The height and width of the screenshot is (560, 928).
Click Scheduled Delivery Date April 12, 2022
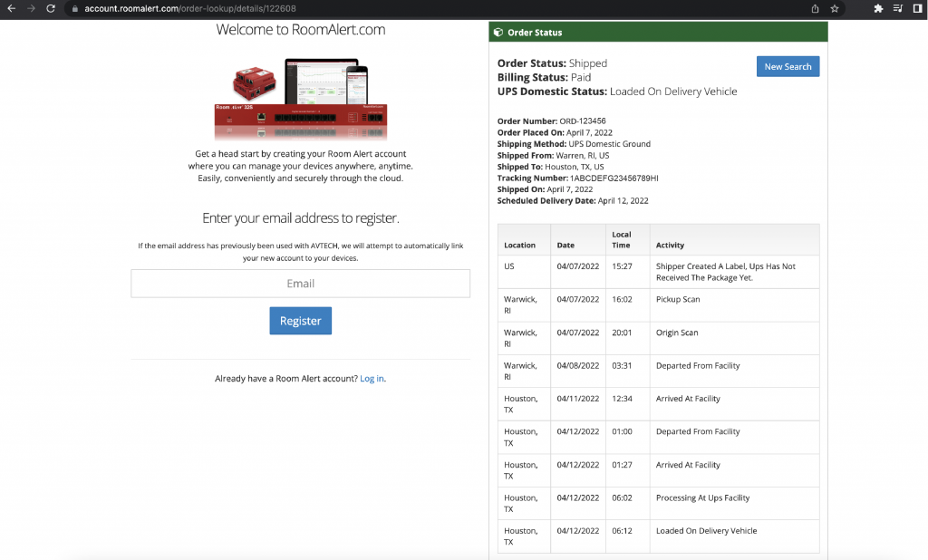point(573,201)
